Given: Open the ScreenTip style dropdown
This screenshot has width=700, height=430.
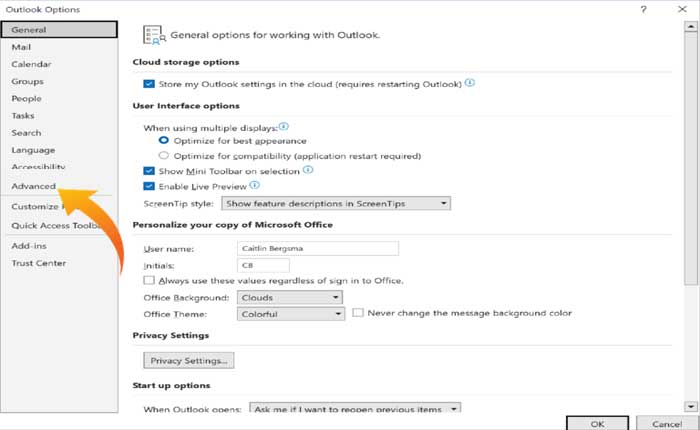Looking at the screenshot, I should click(x=336, y=204).
